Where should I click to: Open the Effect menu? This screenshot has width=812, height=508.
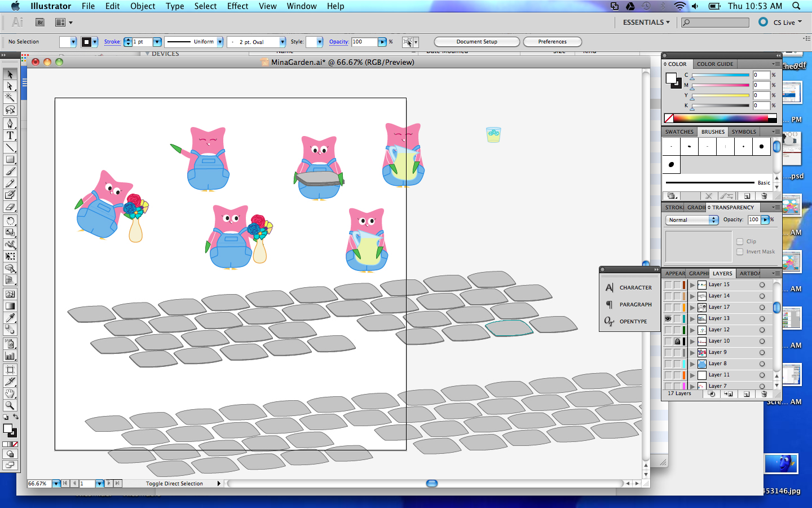tap(237, 6)
